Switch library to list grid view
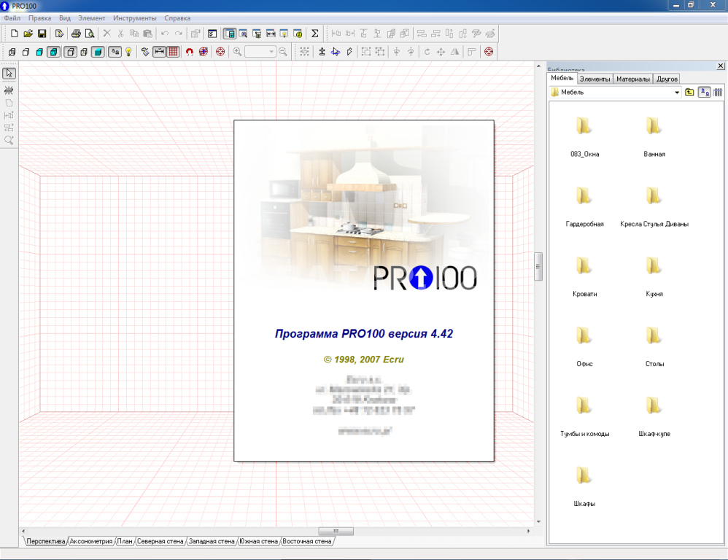The height and width of the screenshot is (560, 728). (718, 93)
